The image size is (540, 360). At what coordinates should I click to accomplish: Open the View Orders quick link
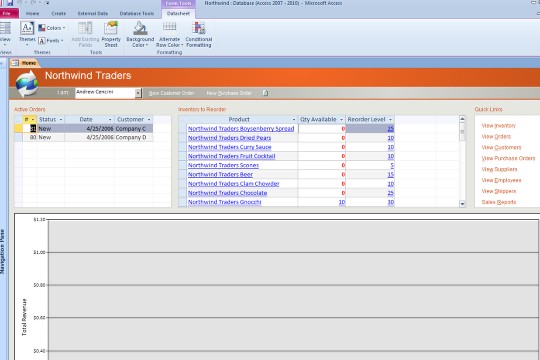[496, 137]
